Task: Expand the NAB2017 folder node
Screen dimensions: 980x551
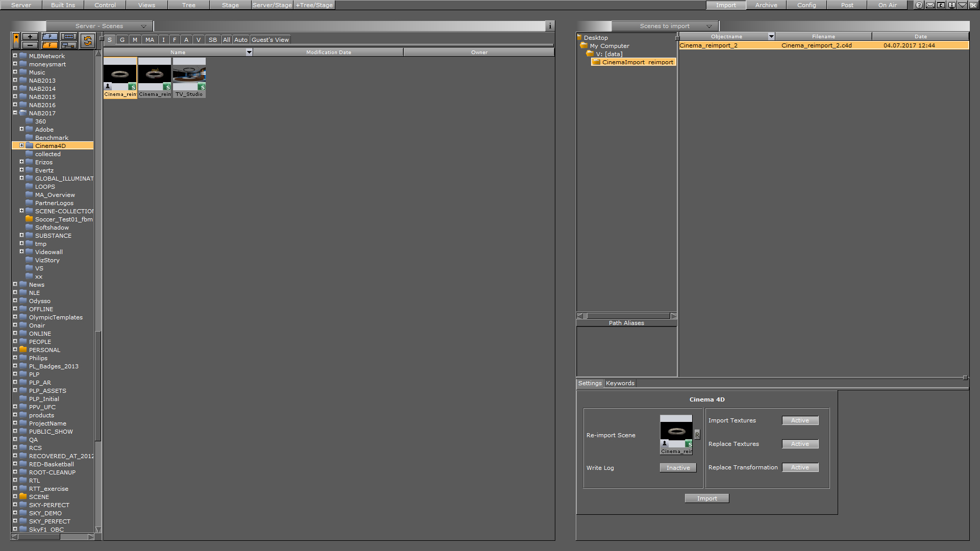Action: [15, 112]
